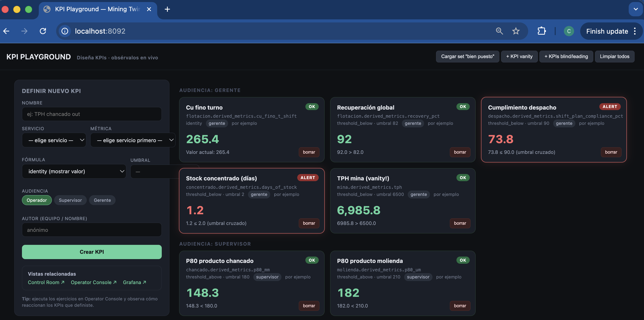Screen dimensions: 644x320
Task: Open the profile avatar C
Action: click(569, 31)
